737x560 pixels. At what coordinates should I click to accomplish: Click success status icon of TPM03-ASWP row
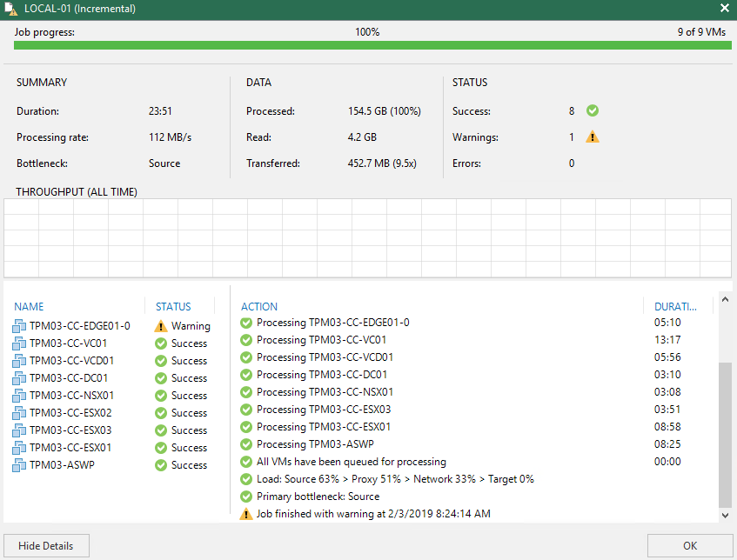point(161,465)
